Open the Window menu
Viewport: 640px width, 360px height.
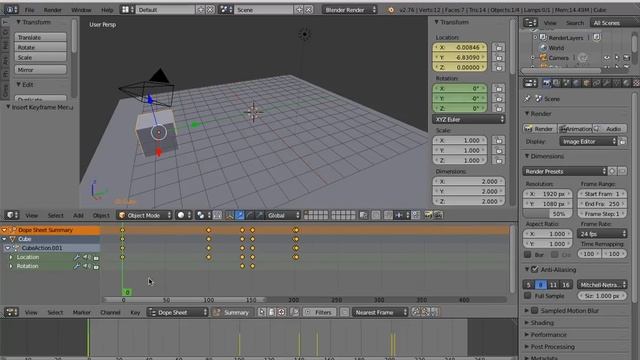point(81,10)
